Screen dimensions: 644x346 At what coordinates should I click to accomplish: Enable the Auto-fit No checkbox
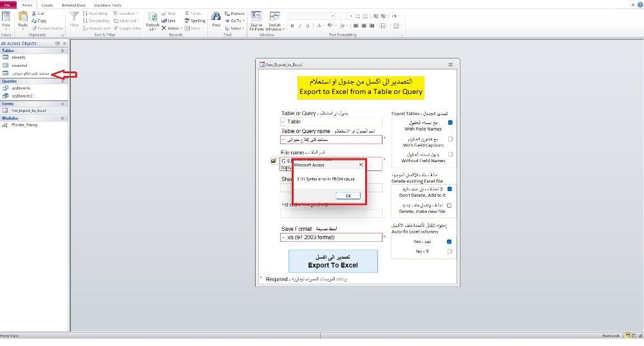point(450,251)
